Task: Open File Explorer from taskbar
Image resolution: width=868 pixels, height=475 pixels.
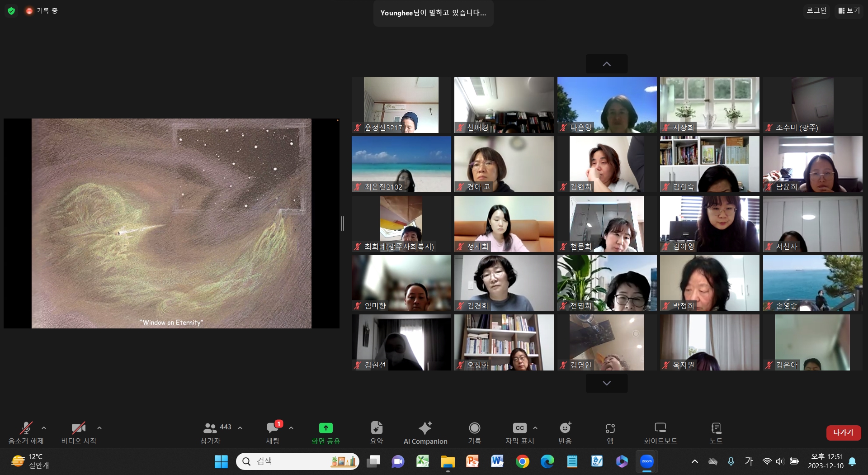Action: (x=448, y=461)
